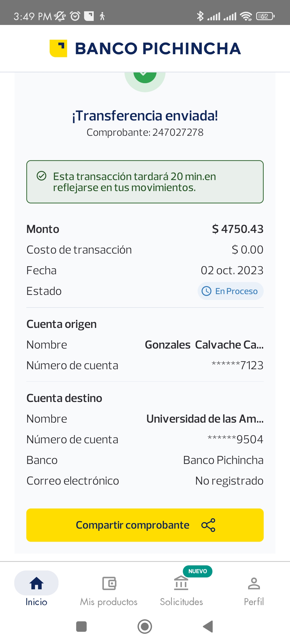Tap the 20 min transaction notice banner
The image size is (290, 644).
click(145, 182)
